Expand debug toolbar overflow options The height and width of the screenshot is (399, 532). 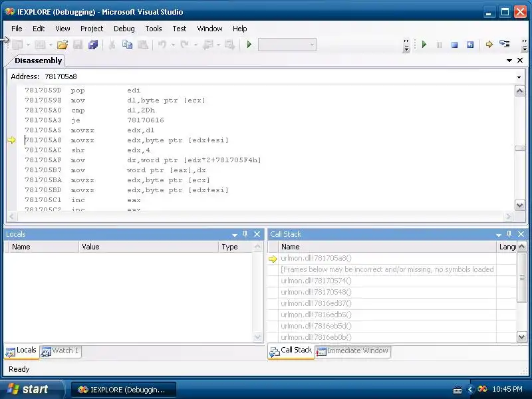(x=525, y=45)
